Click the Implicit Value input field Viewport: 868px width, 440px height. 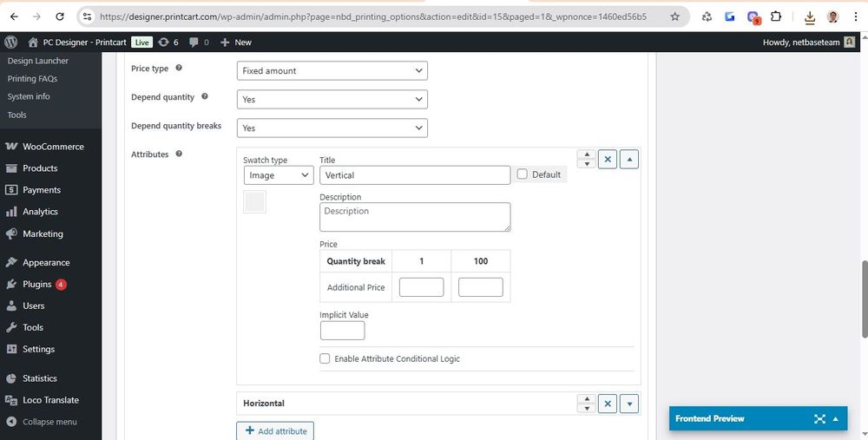coord(342,331)
